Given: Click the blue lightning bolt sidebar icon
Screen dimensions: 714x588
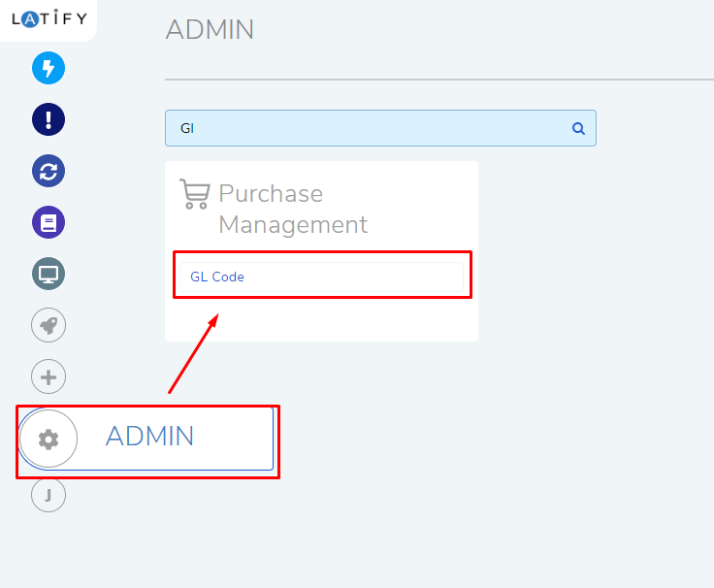Looking at the screenshot, I should pyautogui.click(x=49, y=68).
